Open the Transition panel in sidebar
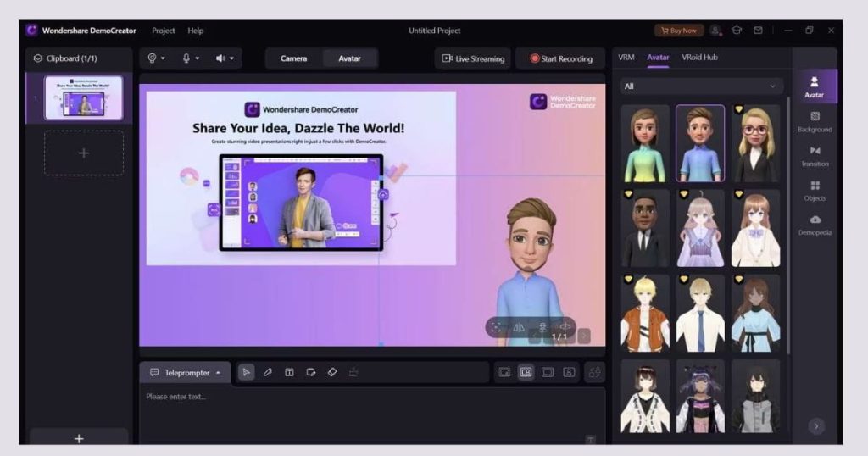Screen dimensions: 868x456 815,156
